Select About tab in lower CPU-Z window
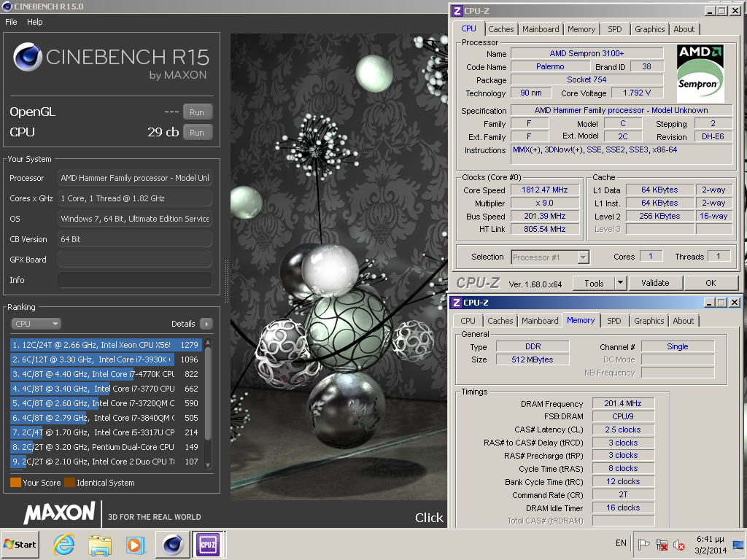Viewport: 747px width, 560px height. pyautogui.click(x=683, y=321)
